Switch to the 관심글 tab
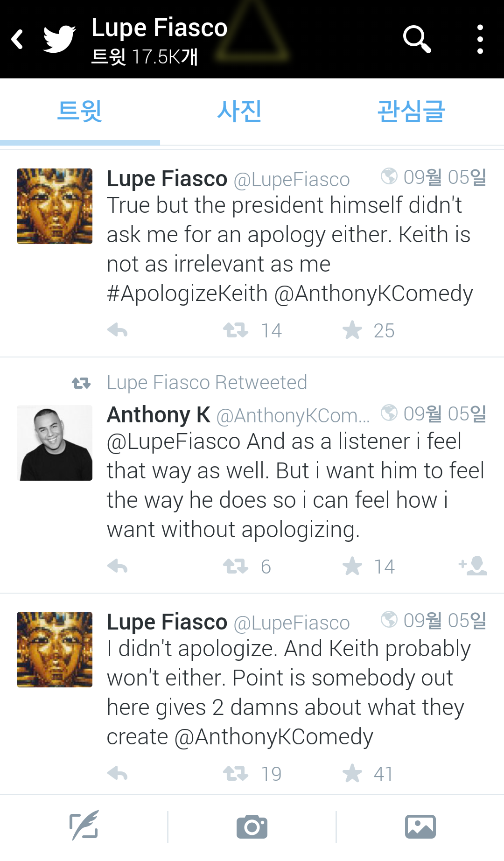This screenshot has height=861, width=504. pyautogui.click(x=411, y=112)
